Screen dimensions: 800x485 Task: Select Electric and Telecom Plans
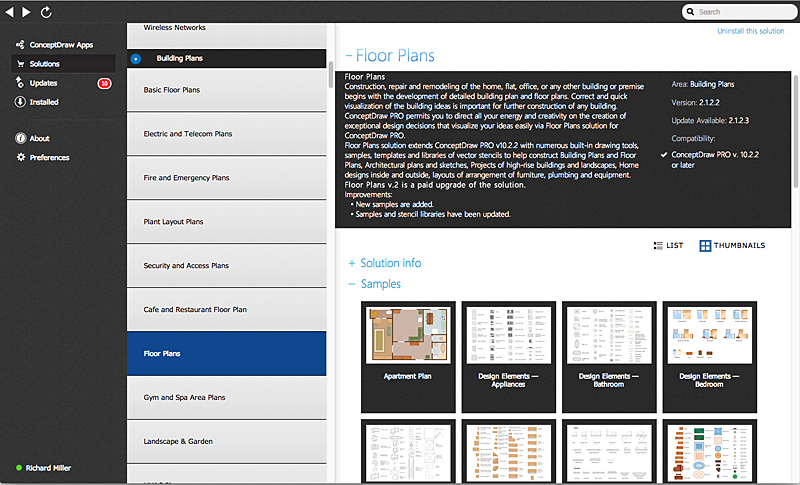pyautogui.click(x=227, y=134)
